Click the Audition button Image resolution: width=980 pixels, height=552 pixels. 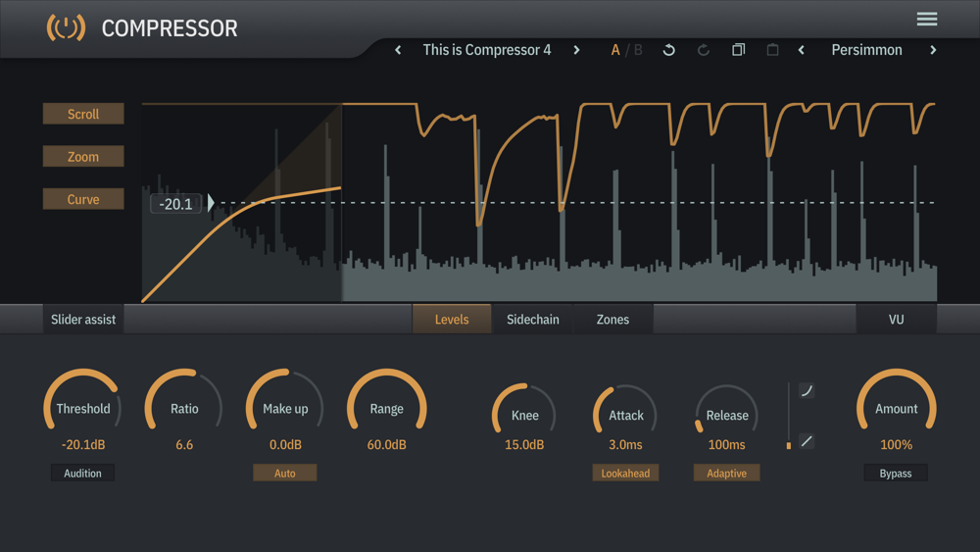(82, 474)
